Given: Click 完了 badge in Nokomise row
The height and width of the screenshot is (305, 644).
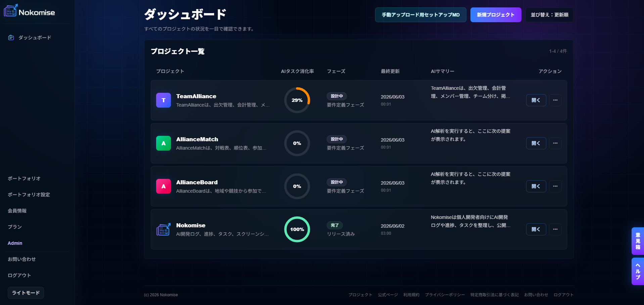Looking at the screenshot, I should click(335, 225).
